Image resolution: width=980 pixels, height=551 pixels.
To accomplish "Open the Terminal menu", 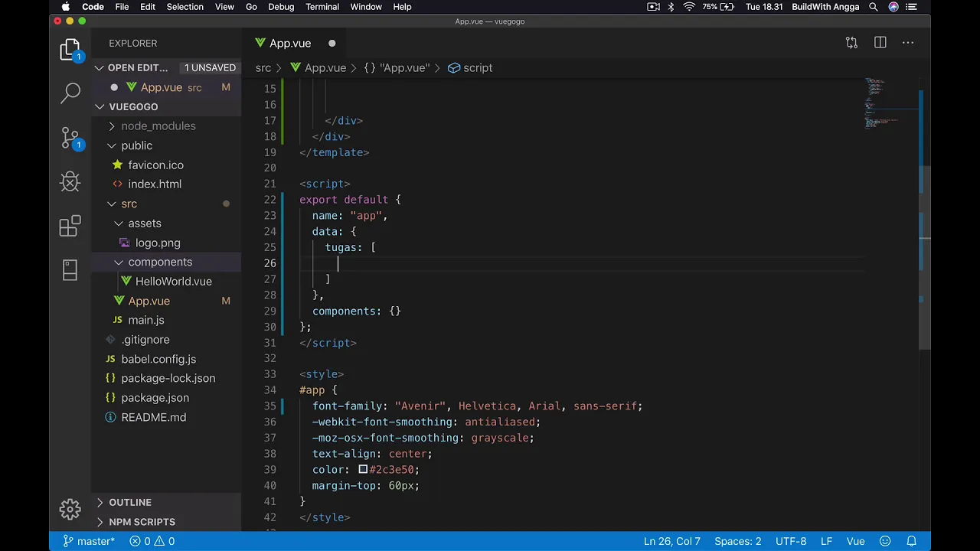I will click(322, 7).
